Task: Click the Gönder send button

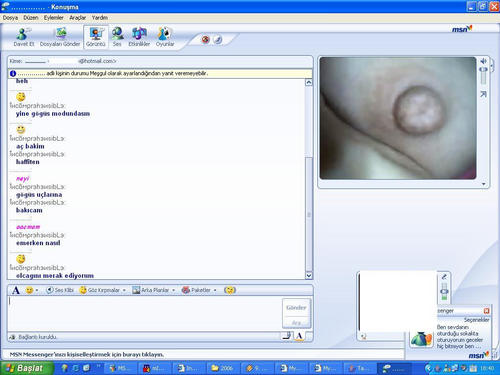Action: pos(296,308)
